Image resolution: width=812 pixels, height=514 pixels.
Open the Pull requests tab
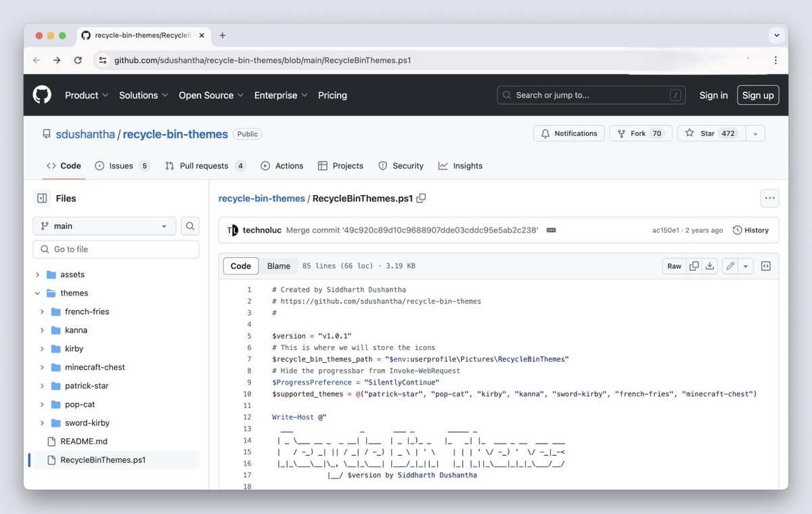coord(205,166)
